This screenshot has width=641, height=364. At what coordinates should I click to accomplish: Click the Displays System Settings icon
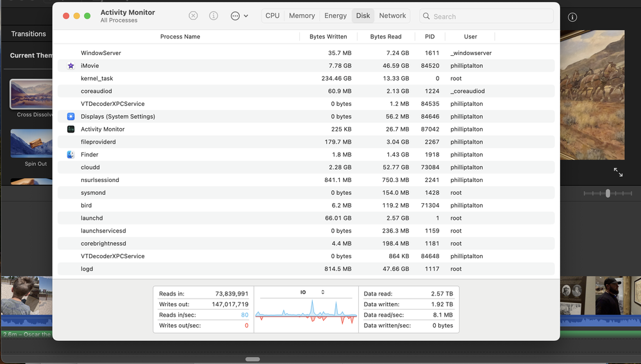pyautogui.click(x=71, y=117)
